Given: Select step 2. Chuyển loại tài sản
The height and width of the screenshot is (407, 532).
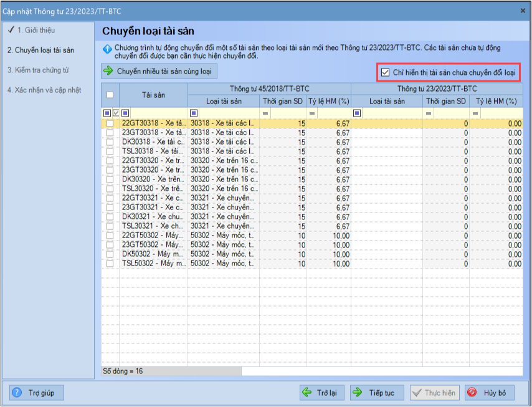Looking at the screenshot, I should click(x=40, y=50).
